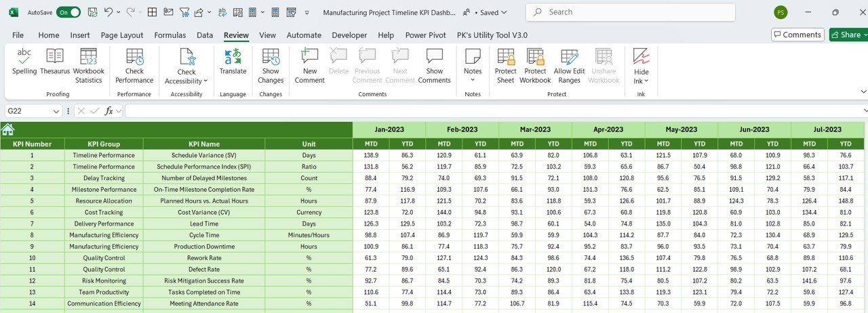This screenshot has width=868, height=313.
Task: Insert a New Comment
Action: tap(309, 66)
